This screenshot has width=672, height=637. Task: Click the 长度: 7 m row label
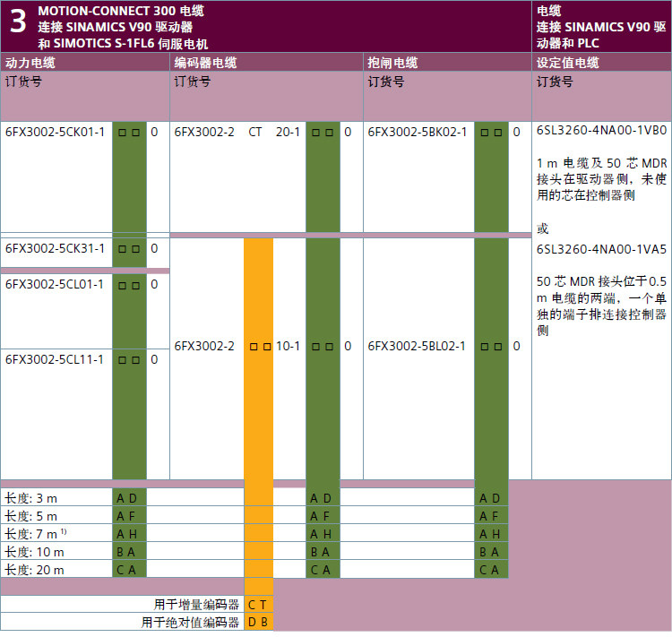[x=36, y=534]
